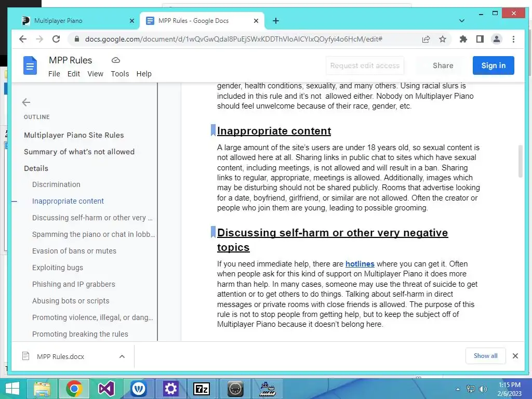The width and height of the screenshot is (532, 399).
Task: Open the Help menu
Action: tap(144, 74)
